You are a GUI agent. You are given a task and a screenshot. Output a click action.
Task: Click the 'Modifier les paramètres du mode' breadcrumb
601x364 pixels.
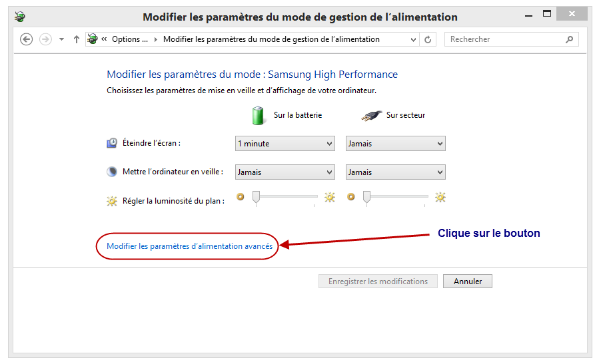tap(271, 39)
